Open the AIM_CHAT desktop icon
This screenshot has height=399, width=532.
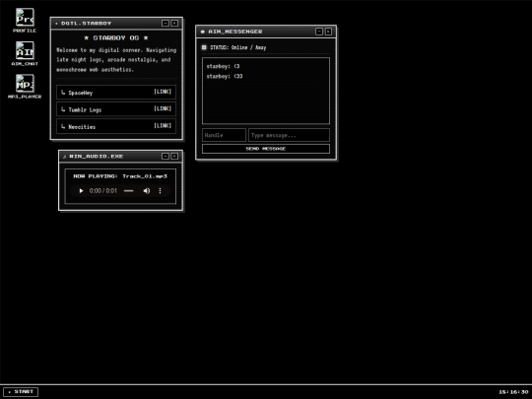coord(25,53)
